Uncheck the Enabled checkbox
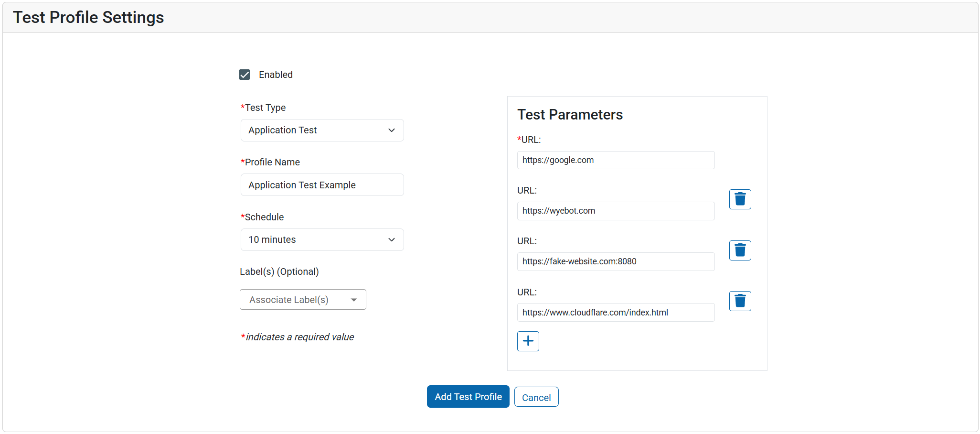Viewport: 980px width, 434px height. 245,75
